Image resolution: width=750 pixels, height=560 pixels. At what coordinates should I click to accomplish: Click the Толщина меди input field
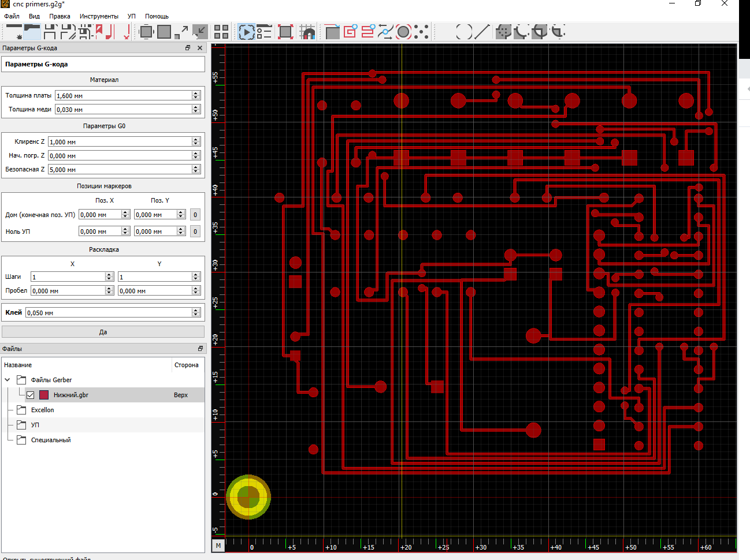pos(128,110)
